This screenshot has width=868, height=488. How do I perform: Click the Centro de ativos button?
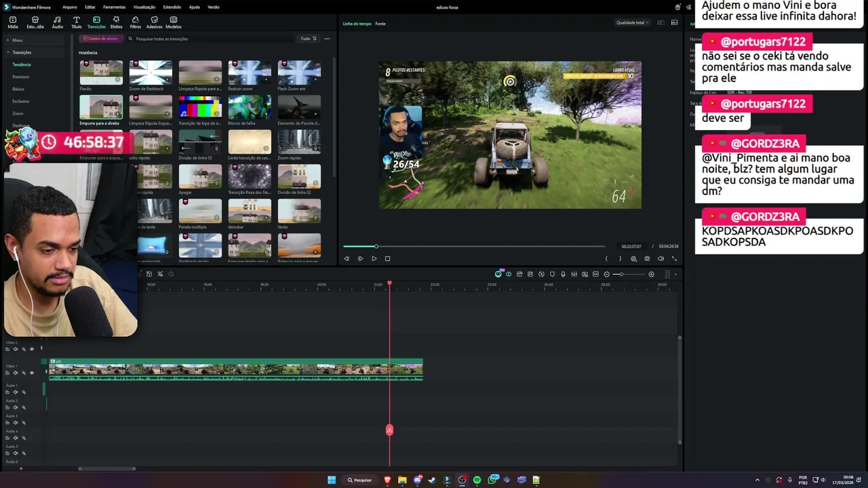(100, 39)
